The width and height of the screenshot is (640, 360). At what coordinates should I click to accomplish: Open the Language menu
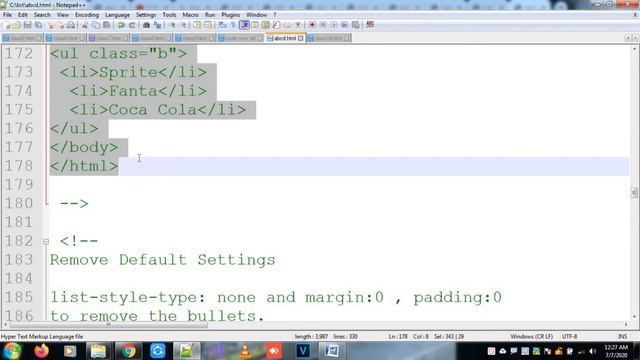(117, 15)
